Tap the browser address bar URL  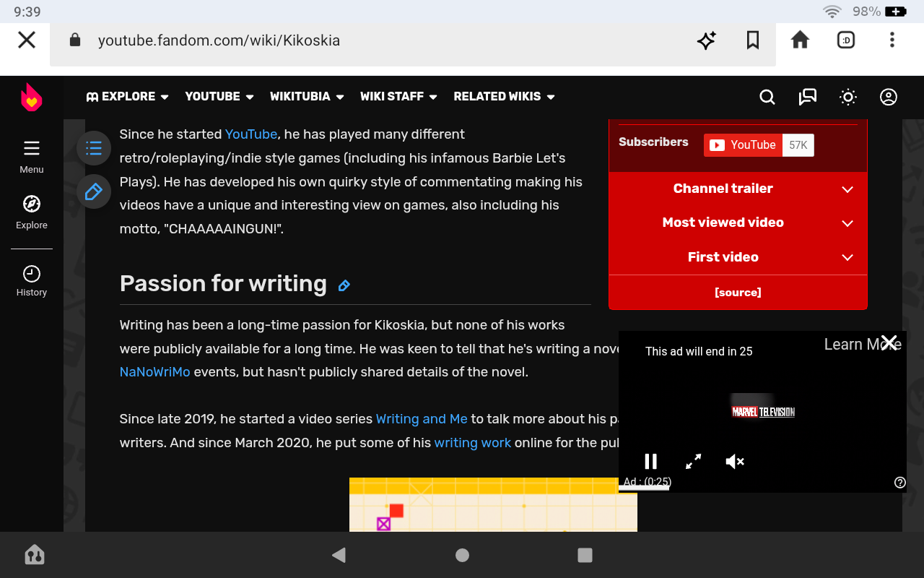tap(219, 40)
